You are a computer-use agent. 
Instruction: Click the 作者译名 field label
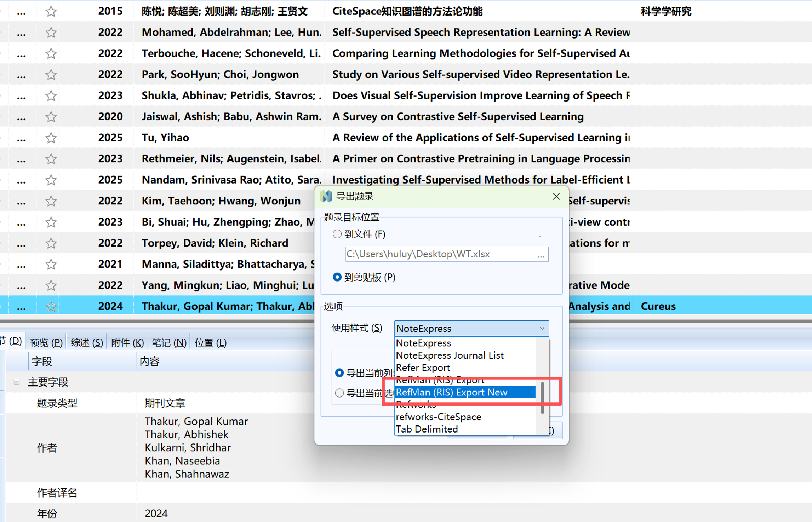(x=57, y=492)
